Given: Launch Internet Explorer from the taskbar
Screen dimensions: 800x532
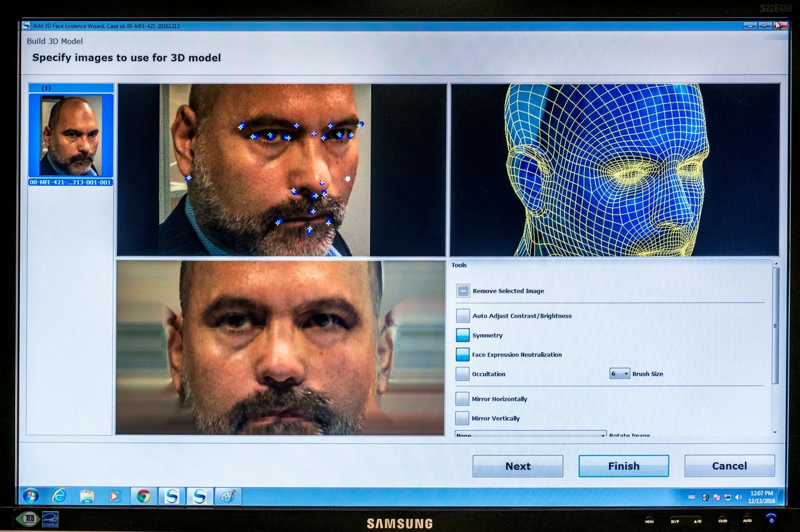Looking at the screenshot, I should [59, 496].
